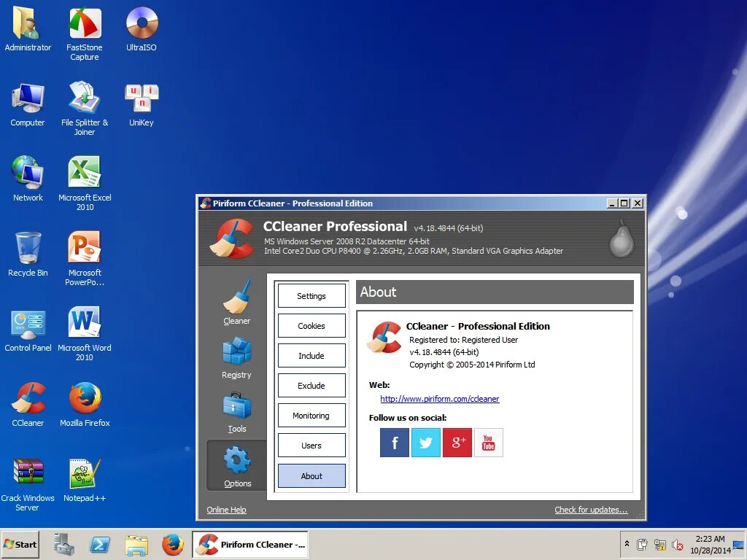Select the About options tab
This screenshot has width=747, height=560.
click(x=311, y=475)
